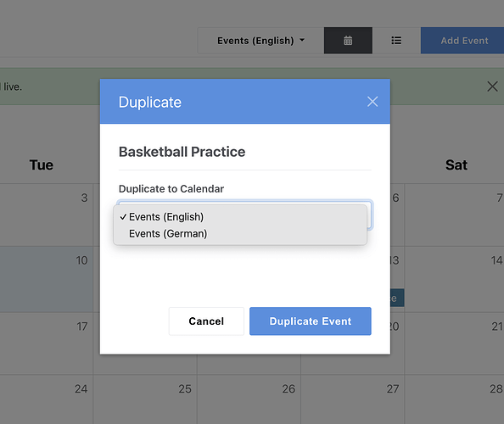
Task: Cancel the duplicate dialog
Action: coord(206,321)
